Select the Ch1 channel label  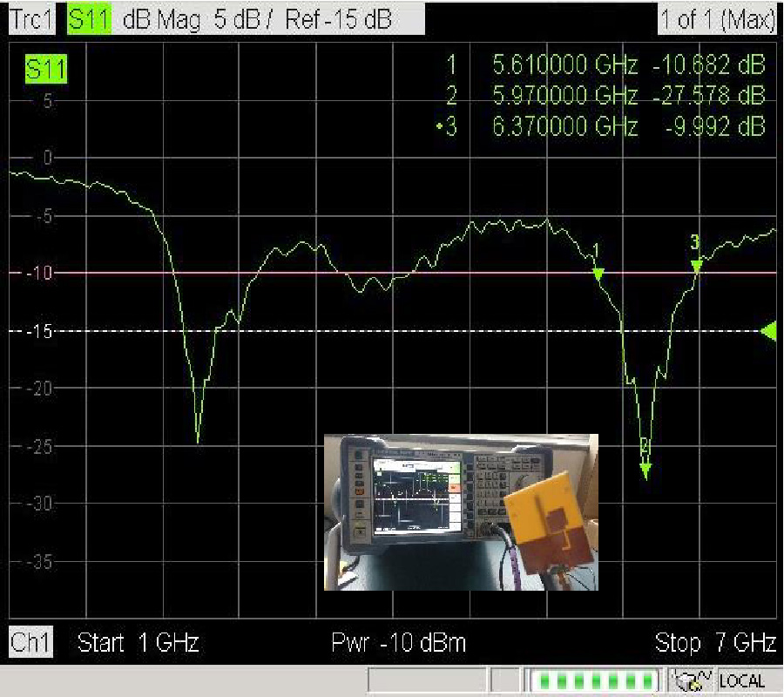pos(31,643)
